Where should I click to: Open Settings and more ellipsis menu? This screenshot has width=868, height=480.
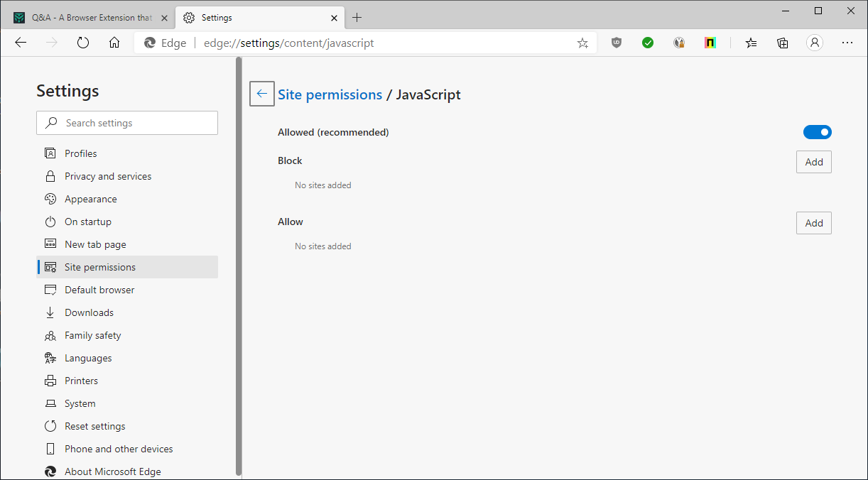tap(847, 43)
